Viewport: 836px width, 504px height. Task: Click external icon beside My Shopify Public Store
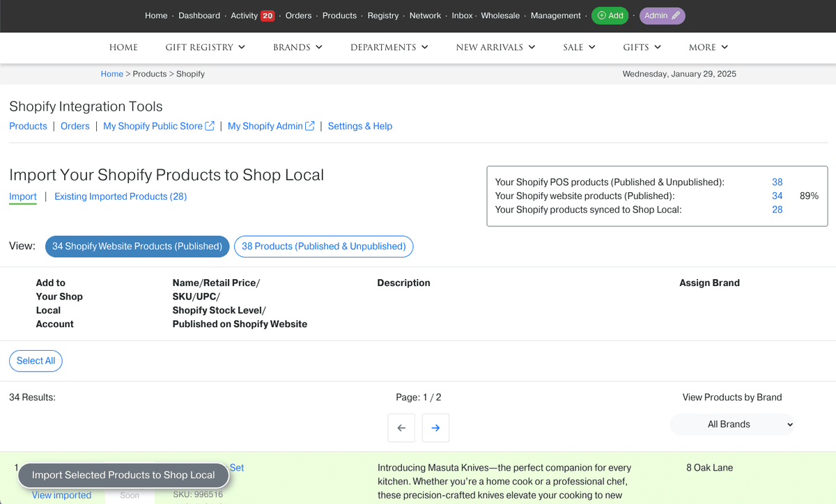click(x=210, y=126)
